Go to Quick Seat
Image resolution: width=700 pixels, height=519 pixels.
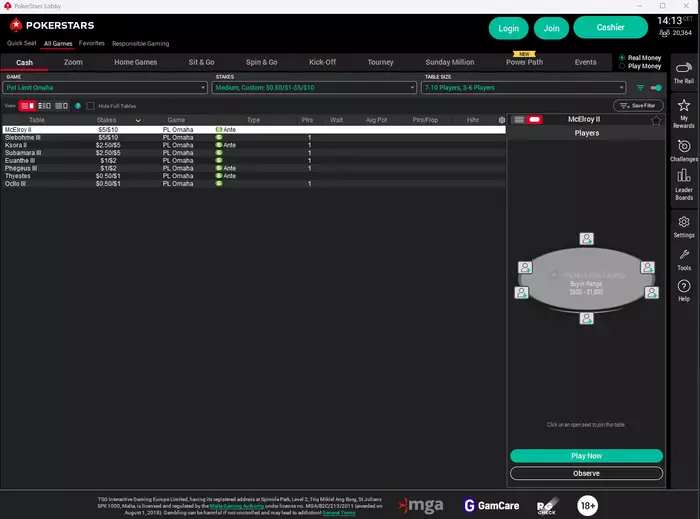pos(21,43)
